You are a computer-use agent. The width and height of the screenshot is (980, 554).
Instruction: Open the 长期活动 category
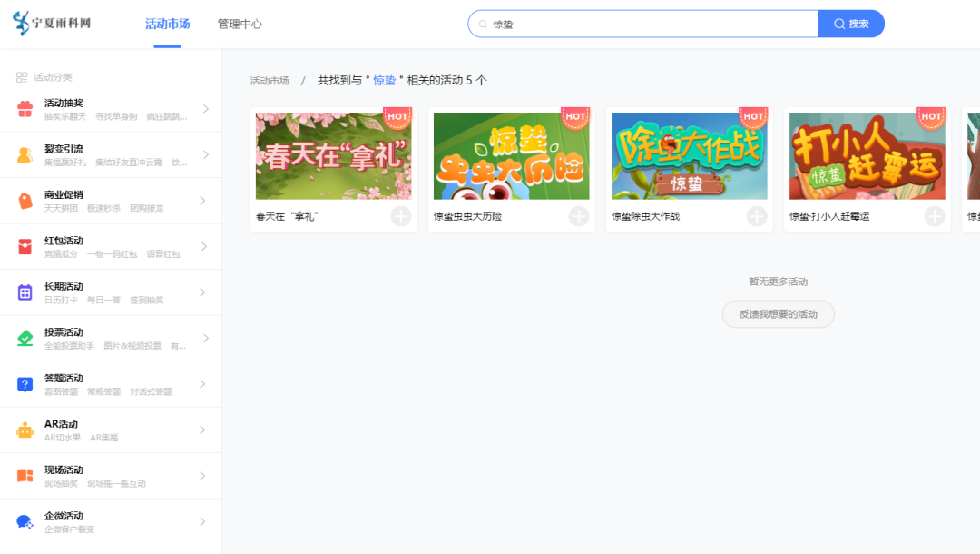tap(111, 292)
